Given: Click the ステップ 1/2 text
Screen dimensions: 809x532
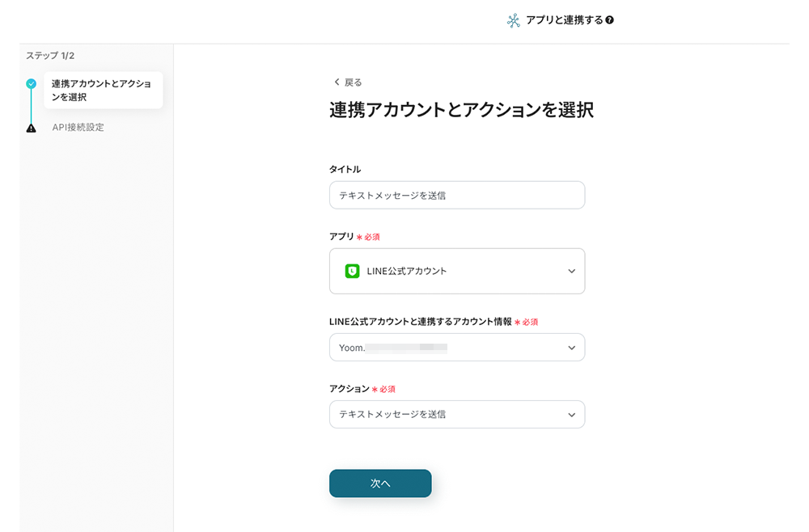Looking at the screenshot, I should (x=50, y=56).
